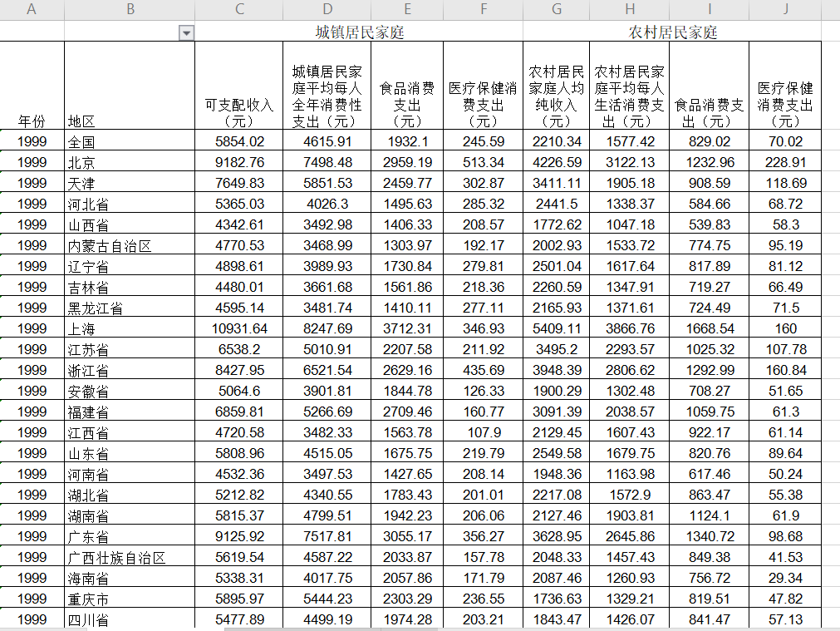The image size is (840, 631).
Task: Click the region cell '辽宁省'
Action: (130, 266)
